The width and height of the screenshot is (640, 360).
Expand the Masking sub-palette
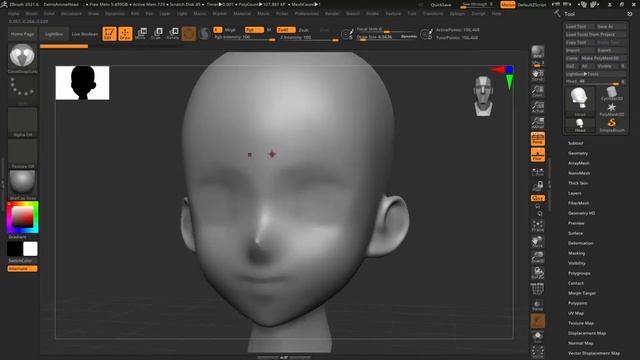(576, 253)
